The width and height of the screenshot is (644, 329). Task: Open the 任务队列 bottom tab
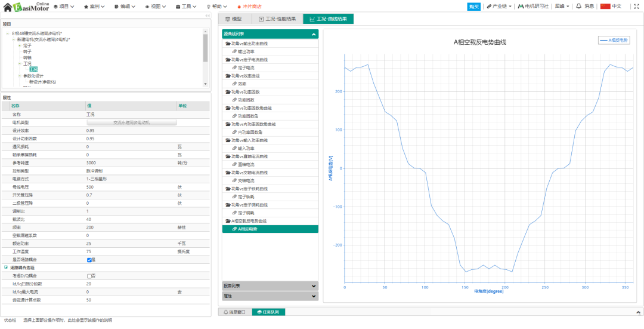tap(268, 312)
